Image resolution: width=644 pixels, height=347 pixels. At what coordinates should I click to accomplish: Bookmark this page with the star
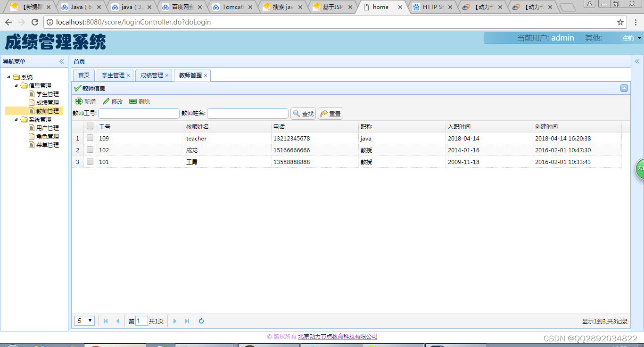click(x=620, y=22)
